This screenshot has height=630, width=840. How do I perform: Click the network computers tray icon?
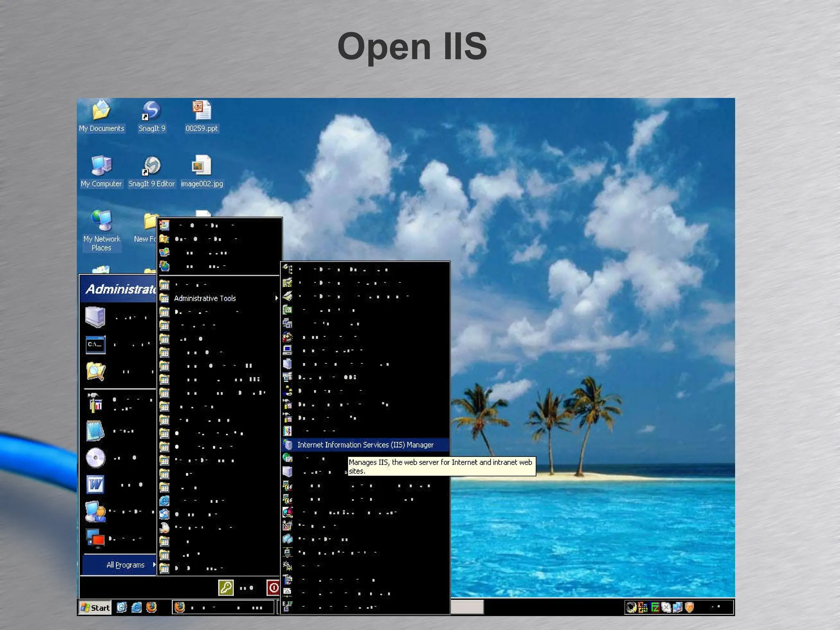pos(678,607)
